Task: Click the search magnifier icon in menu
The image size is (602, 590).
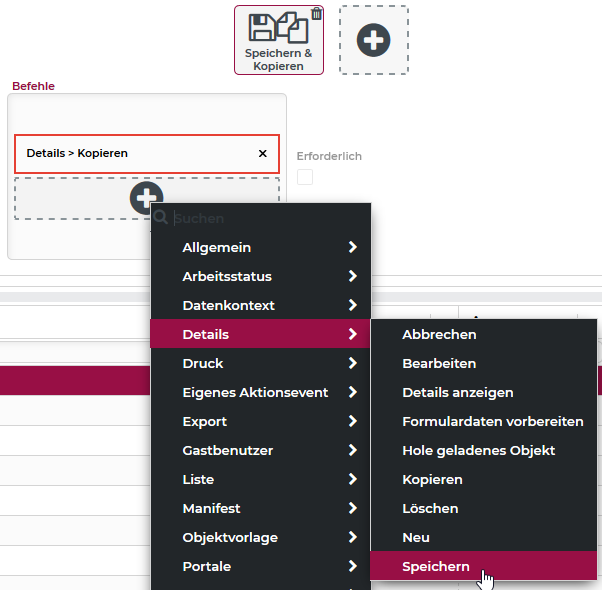Action: 161,218
